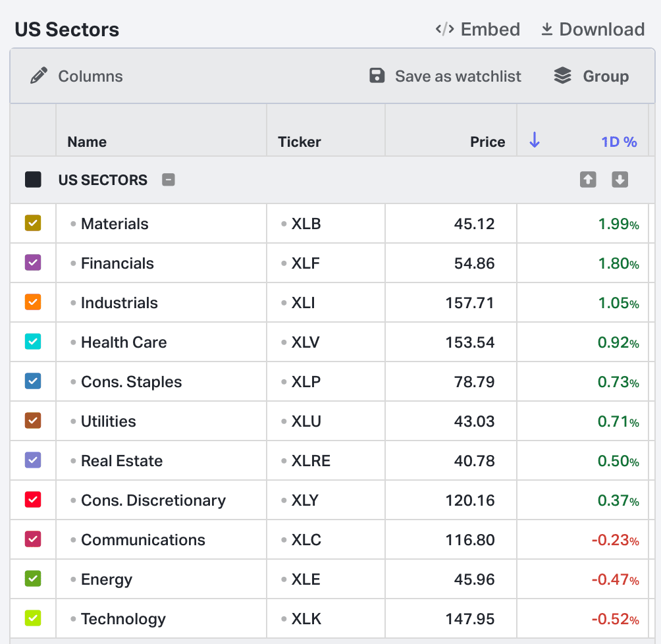Click the Columns pencil icon
The width and height of the screenshot is (661, 644).
tap(40, 76)
